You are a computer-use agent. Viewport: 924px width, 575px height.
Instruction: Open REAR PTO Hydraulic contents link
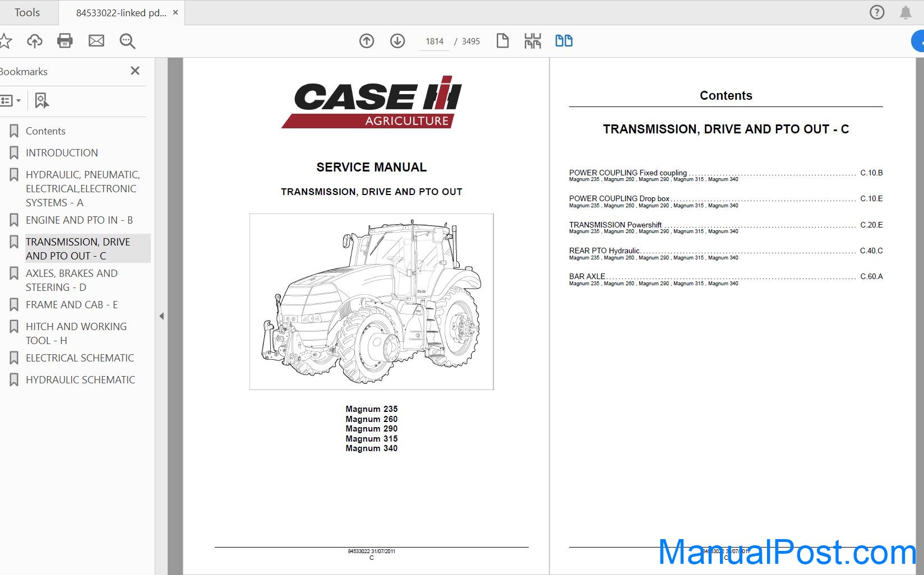pos(604,251)
